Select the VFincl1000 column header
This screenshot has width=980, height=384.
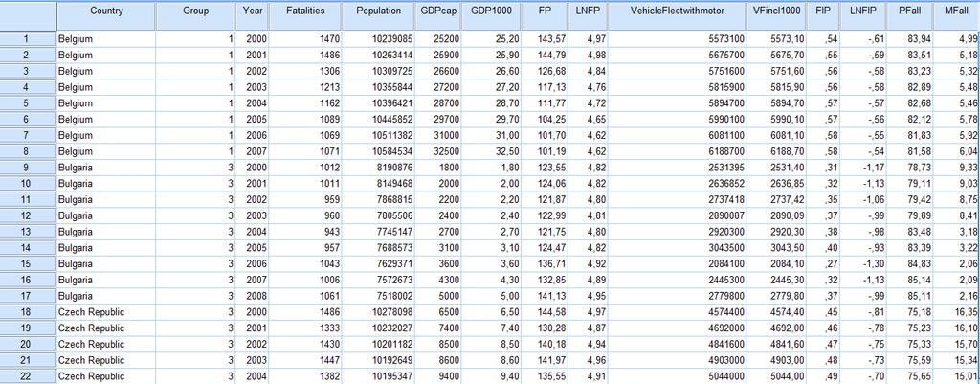click(776, 15)
